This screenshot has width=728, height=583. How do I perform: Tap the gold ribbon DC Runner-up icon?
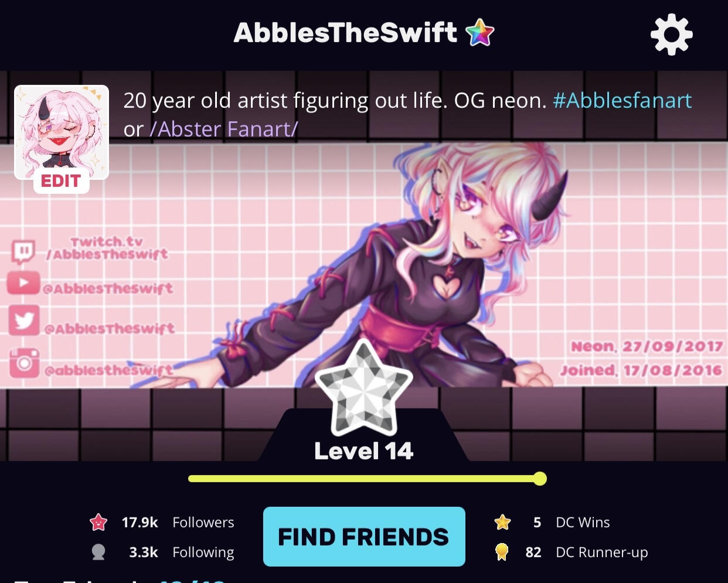pos(502,552)
